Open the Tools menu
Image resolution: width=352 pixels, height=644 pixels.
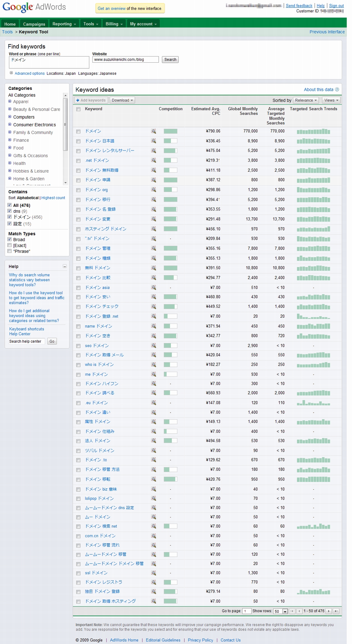click(x=91, y=24)
